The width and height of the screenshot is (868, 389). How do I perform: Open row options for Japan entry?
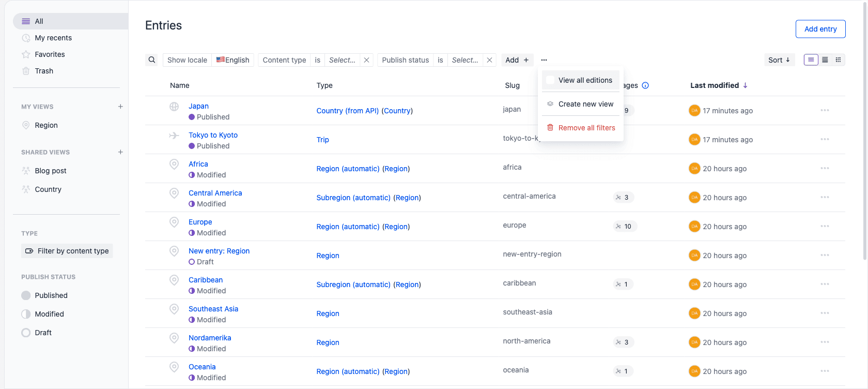tap(825, 110)
